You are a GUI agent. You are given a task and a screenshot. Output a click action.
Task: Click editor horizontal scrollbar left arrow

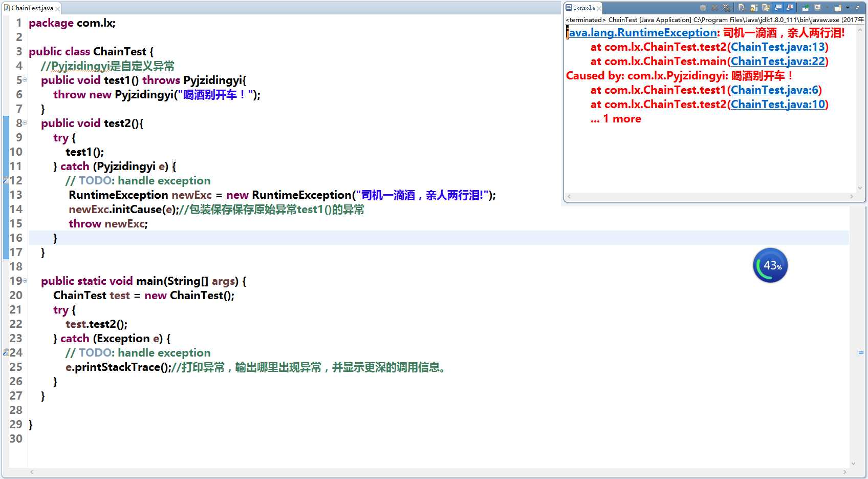[x=32, y=472]
